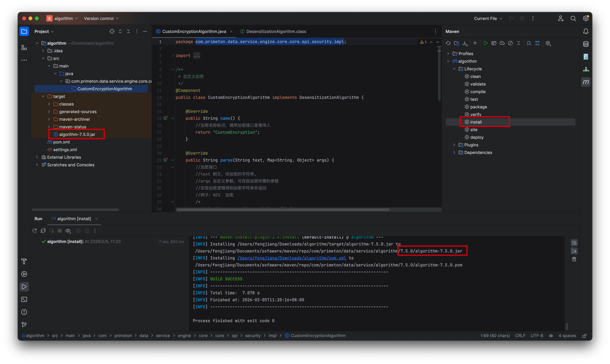Open Terminal tool window
The width and height of the screenshot is (610, 364).
coord(24,299)
